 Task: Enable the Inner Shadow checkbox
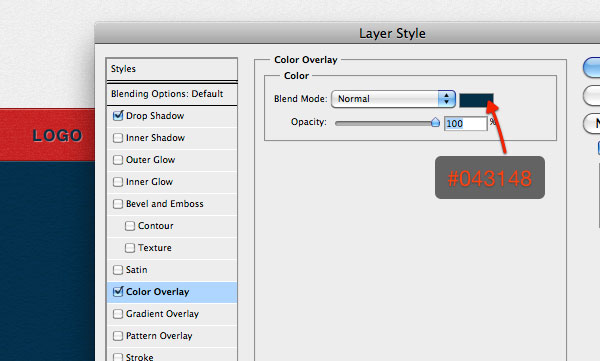(x=118, y=138)
